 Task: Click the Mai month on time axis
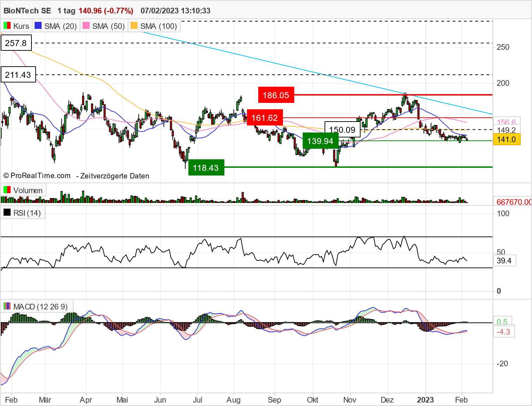coord(122,400)
